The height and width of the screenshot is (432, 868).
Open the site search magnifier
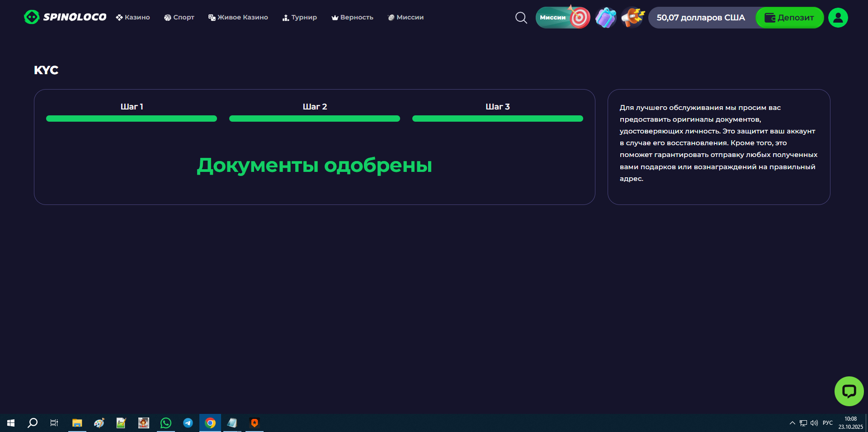[521, 18]
